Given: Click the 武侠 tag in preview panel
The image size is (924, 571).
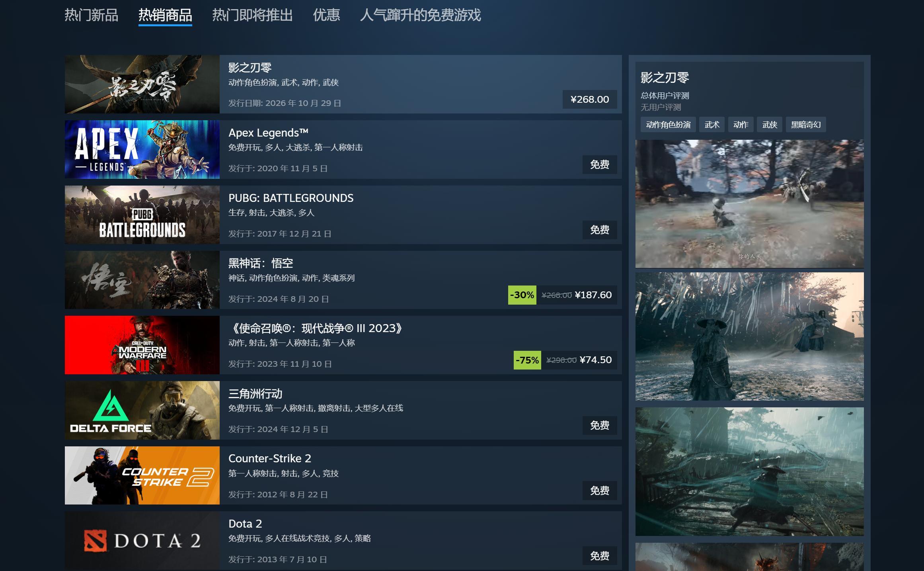Looking at the screenshot, I should [770, 125].
